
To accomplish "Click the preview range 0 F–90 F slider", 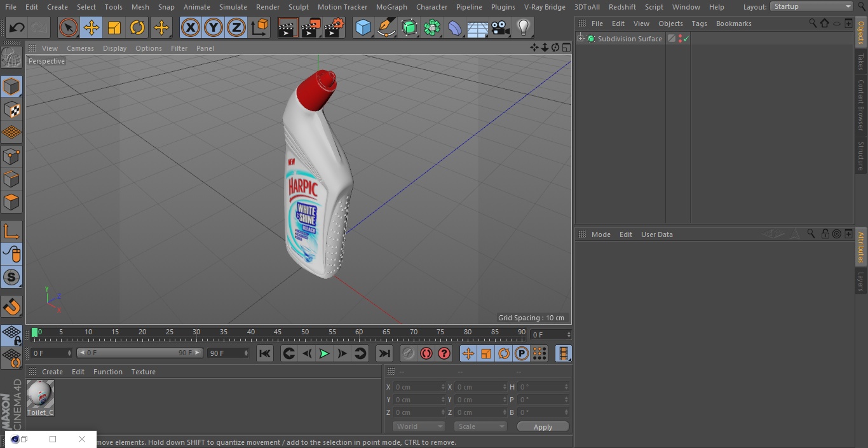I will coord(139,353).
